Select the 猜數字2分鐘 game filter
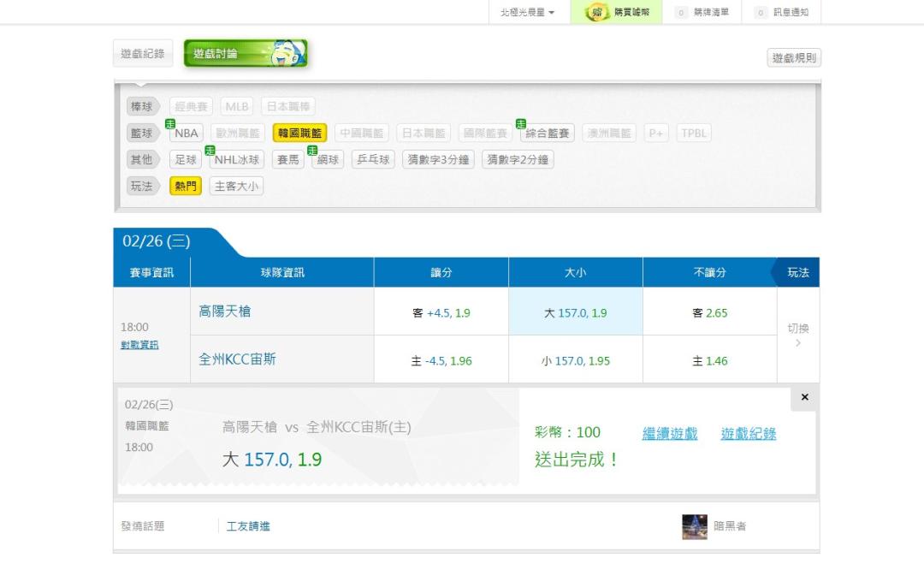924x564 pixels. point(518,160)
